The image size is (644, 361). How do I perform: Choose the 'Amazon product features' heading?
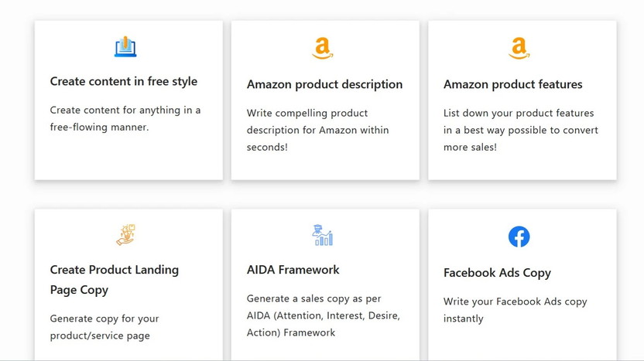click(x=512, y=84)
